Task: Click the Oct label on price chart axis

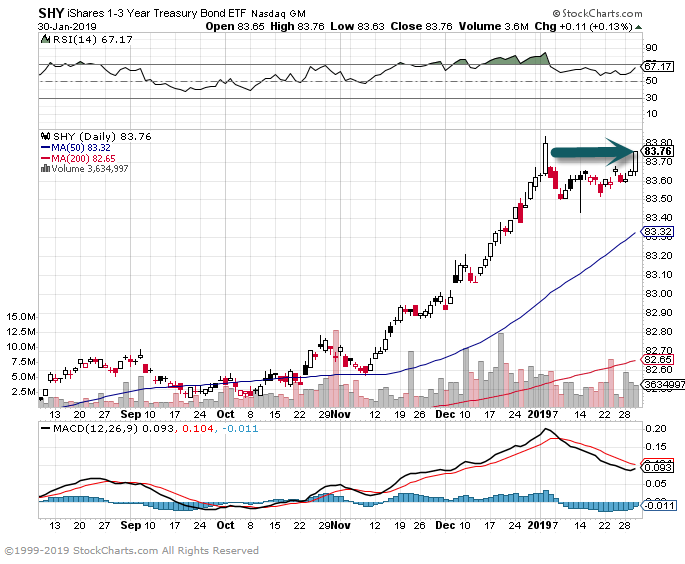Action: (x=225, y=414)
